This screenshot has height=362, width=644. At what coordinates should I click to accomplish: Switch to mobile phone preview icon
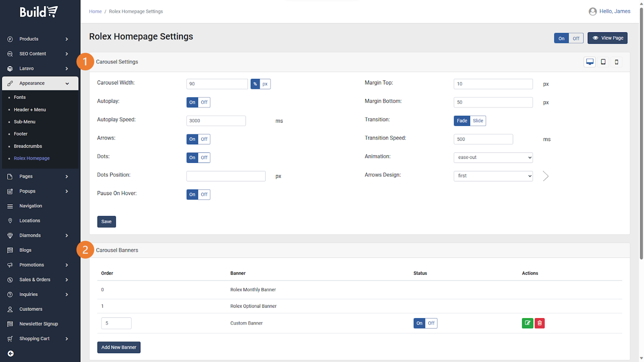616,62
